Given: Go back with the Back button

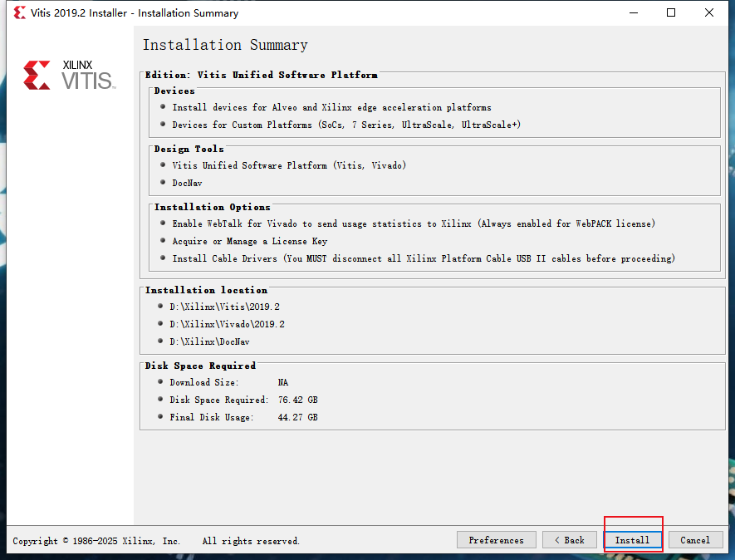Looking at the screenshot, I should coord(570,540).
